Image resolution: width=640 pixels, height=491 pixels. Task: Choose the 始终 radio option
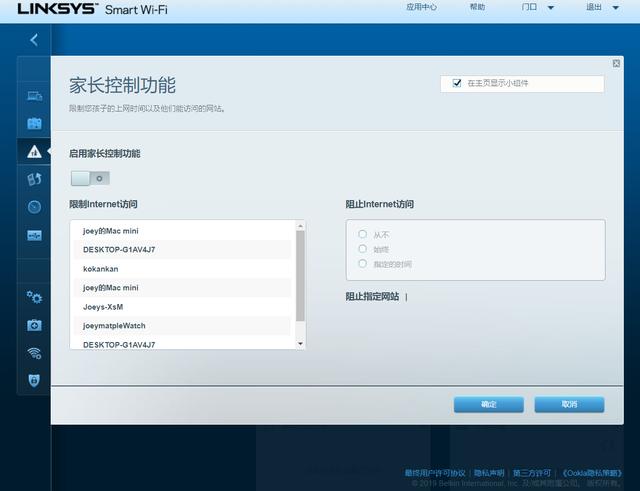(363, 249)
